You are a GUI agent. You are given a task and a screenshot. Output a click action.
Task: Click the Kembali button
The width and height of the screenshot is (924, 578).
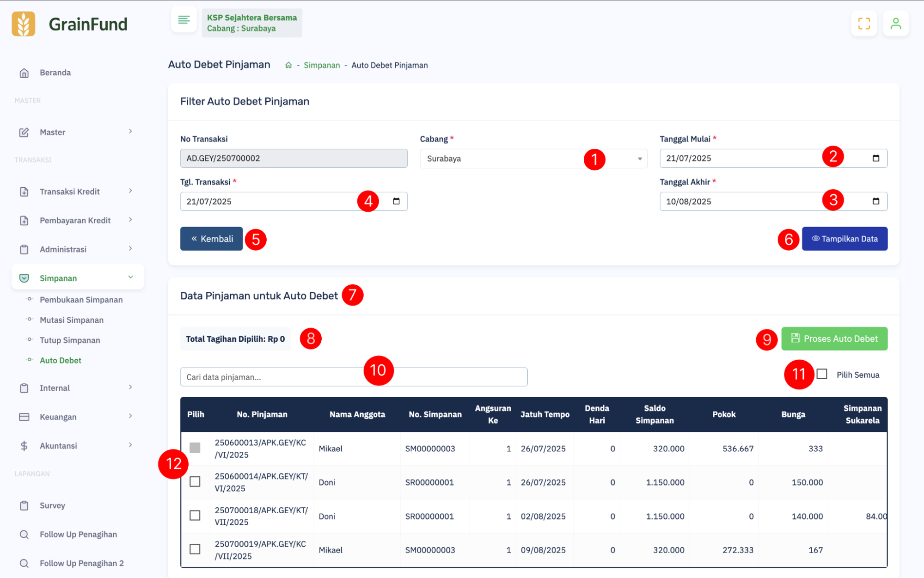[x=211, y=239]
